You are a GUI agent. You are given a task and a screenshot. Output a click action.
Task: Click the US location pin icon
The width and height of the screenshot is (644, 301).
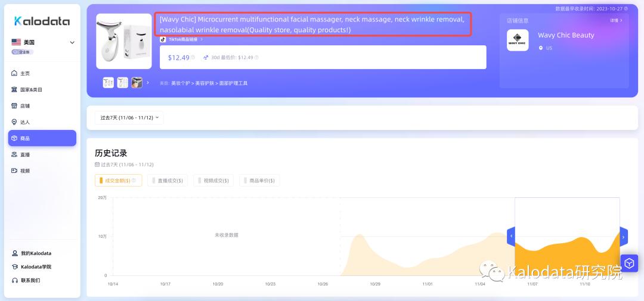tap(541, 48)
